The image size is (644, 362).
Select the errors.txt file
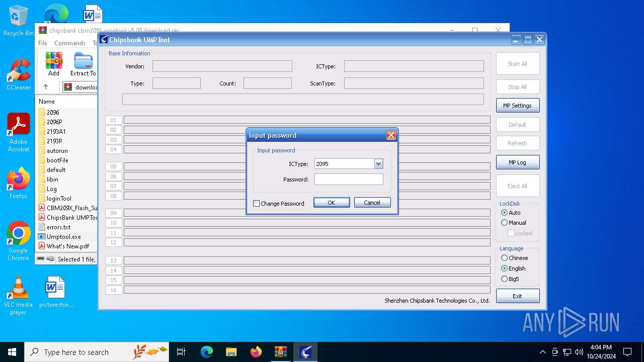point(58,227)
